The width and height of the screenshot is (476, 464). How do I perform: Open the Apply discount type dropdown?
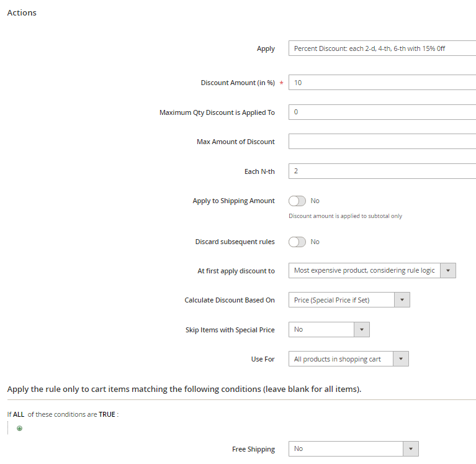tap(382, 48)
